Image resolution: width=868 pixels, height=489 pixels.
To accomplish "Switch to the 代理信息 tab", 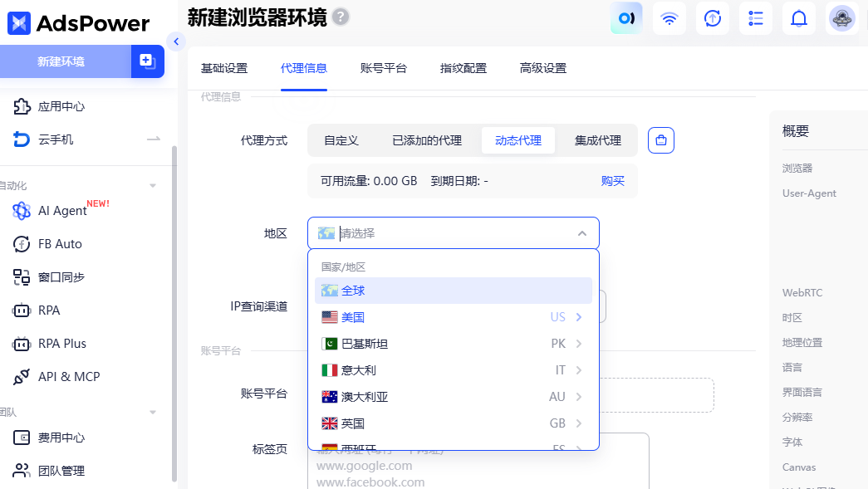I will click(304, 68).
